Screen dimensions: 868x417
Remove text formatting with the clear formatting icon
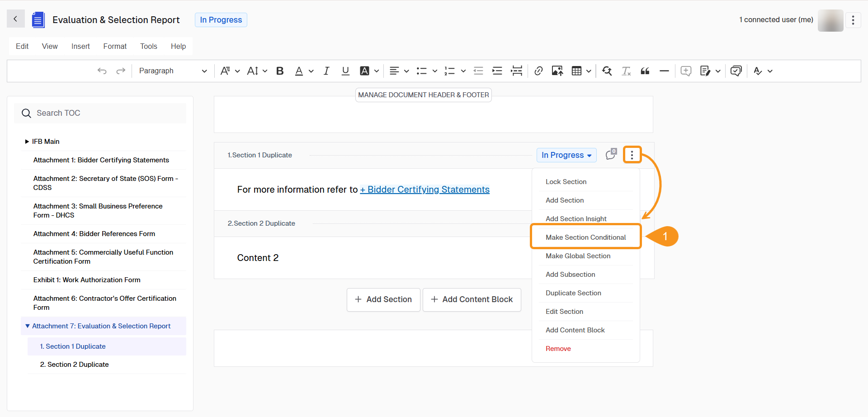[x=626, y=71]
